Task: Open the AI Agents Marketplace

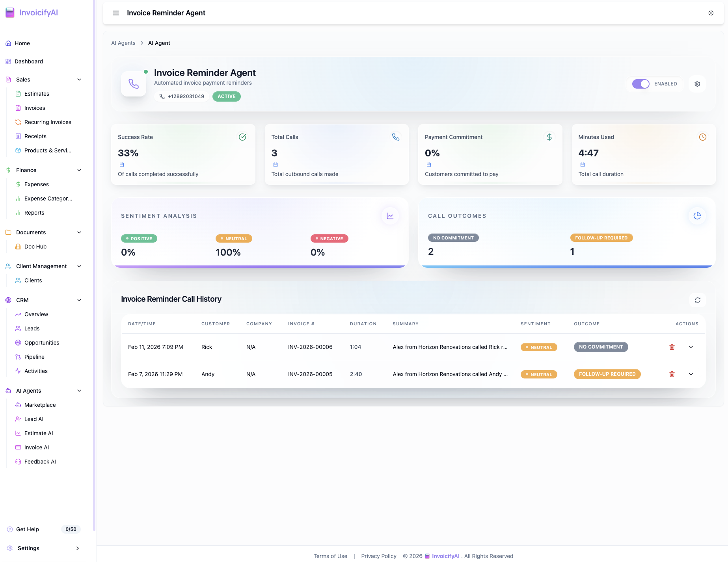Action: click(40, 405)
